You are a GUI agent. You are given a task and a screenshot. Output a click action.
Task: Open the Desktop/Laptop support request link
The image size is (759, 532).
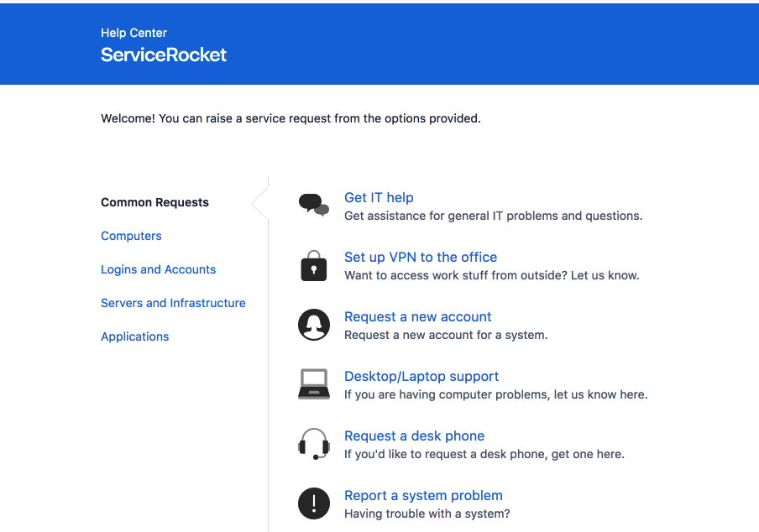pyautogui.click(x=421, y=376)
